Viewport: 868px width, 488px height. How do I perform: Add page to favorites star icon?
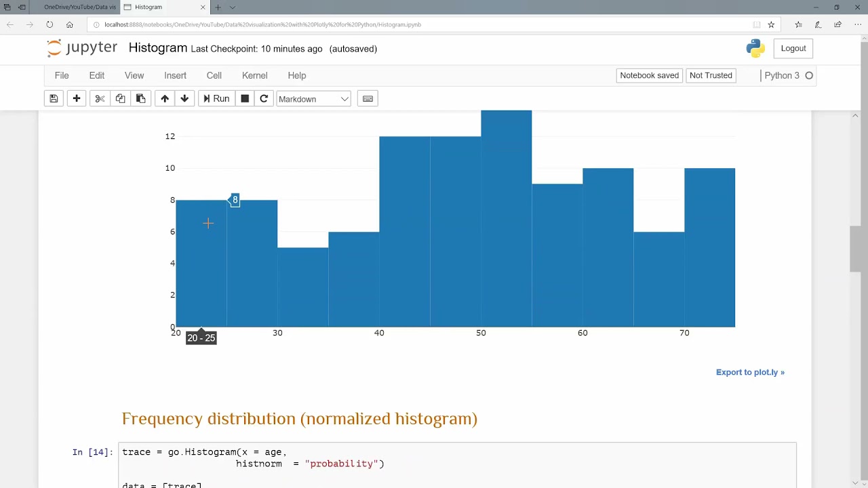771,24
